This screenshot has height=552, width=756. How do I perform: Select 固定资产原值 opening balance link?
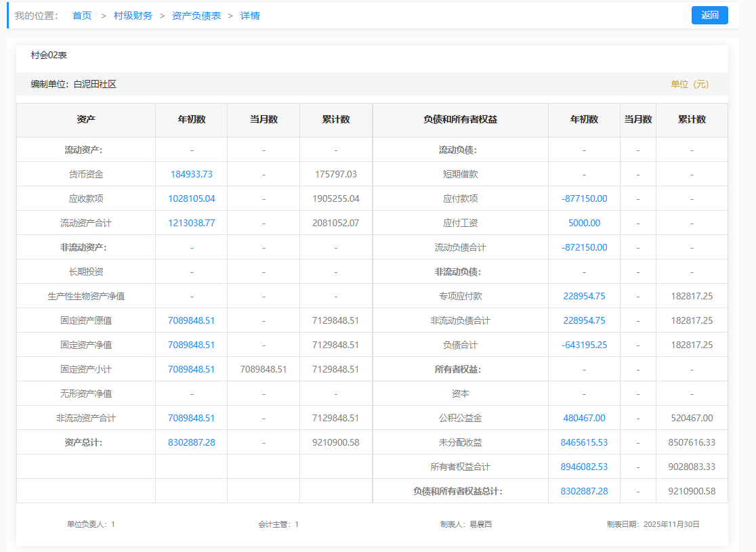(x=192, y=320)
